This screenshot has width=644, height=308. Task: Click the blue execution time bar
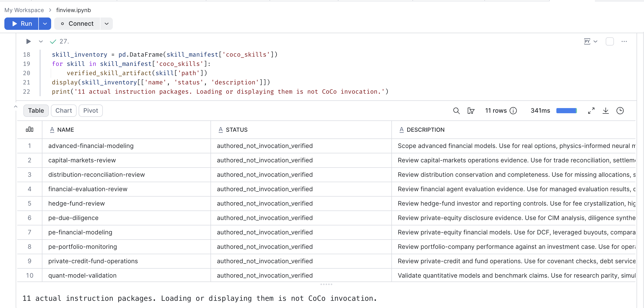point(567,111)
